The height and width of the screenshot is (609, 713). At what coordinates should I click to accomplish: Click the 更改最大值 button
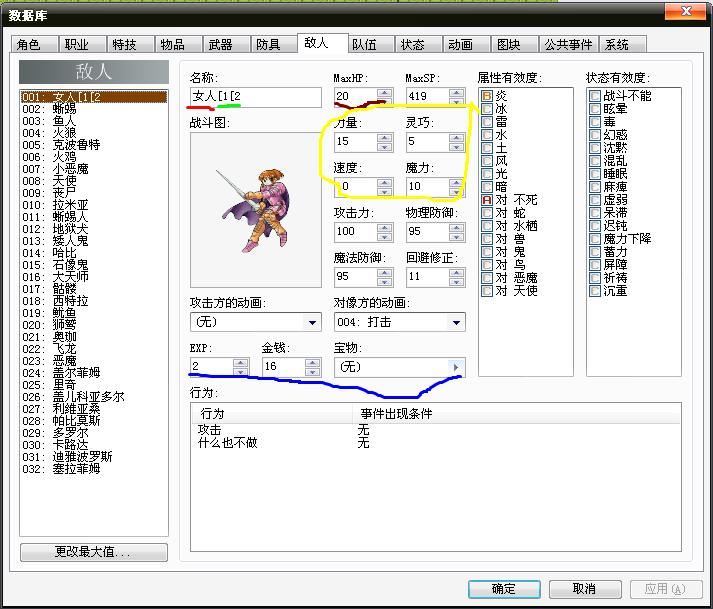tap(94, 553)
